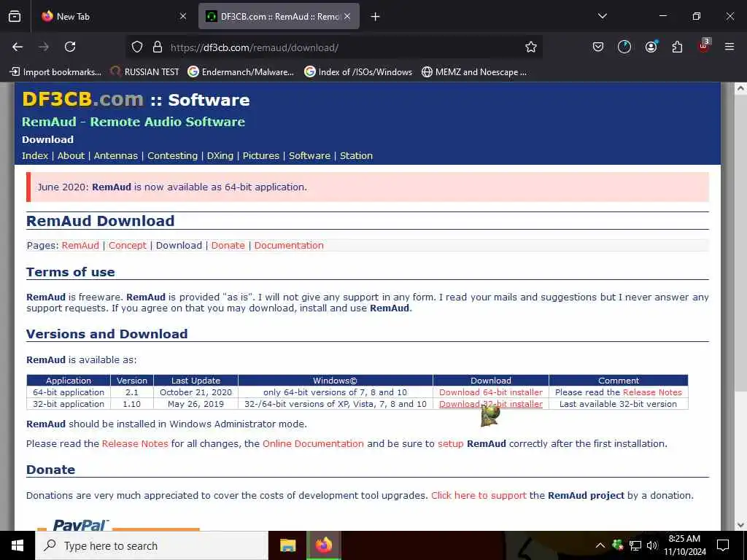Screen dimensions: 747x560
Task: Select the DF3CB.com RemAud tab
Action: (279, 16)
